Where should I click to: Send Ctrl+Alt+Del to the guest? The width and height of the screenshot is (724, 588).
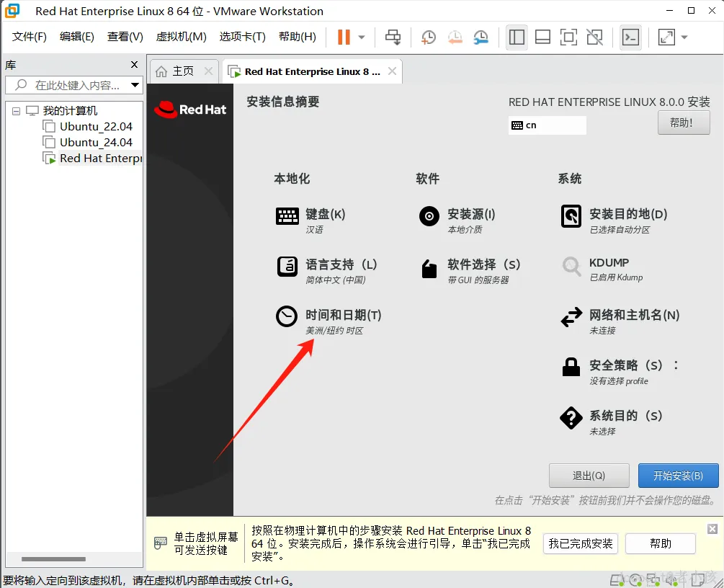pyautogui.click(x=394, y=37)
